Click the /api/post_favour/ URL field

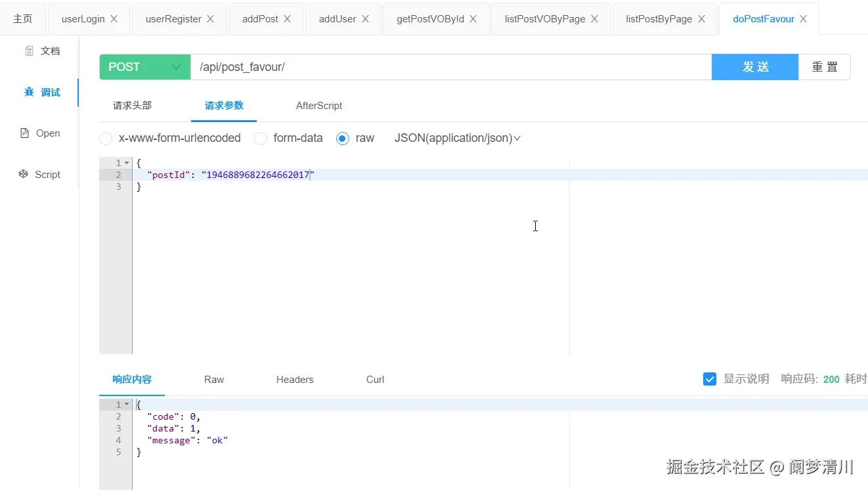[x=451, y=67]
